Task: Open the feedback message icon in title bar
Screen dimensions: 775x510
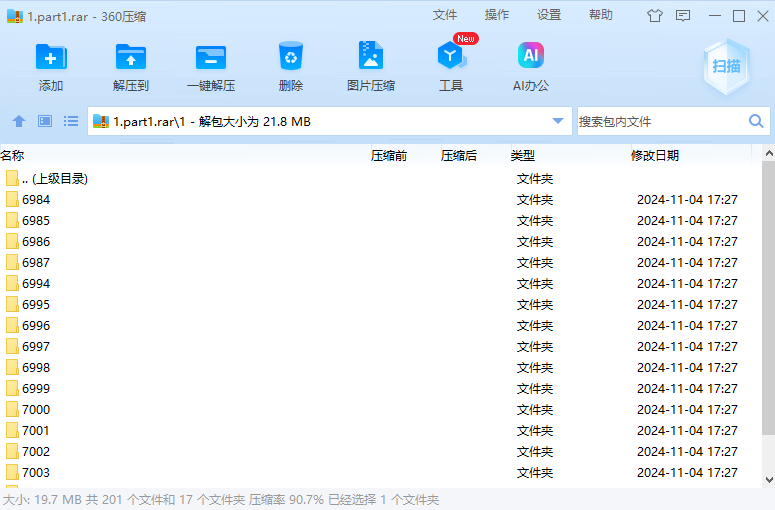Action: tap(683, 16)
